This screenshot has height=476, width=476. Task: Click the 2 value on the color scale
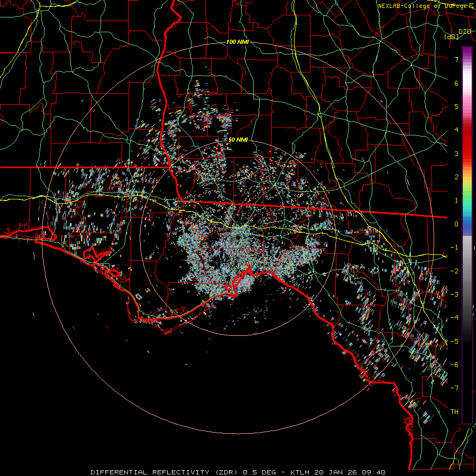point(456,177)
